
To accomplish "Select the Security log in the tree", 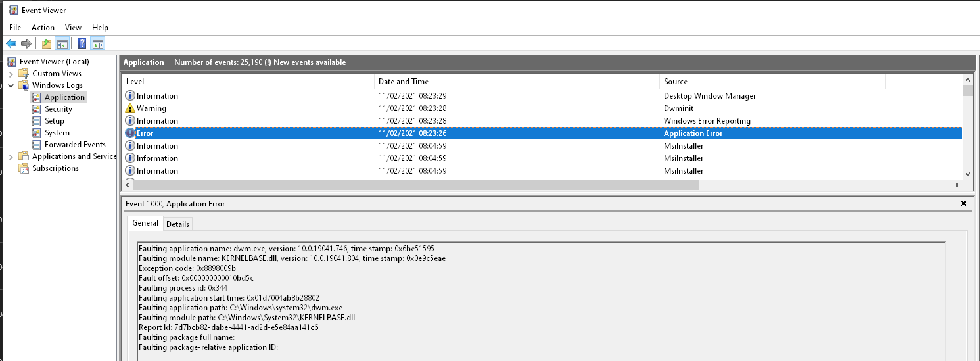I will (58, 109).
